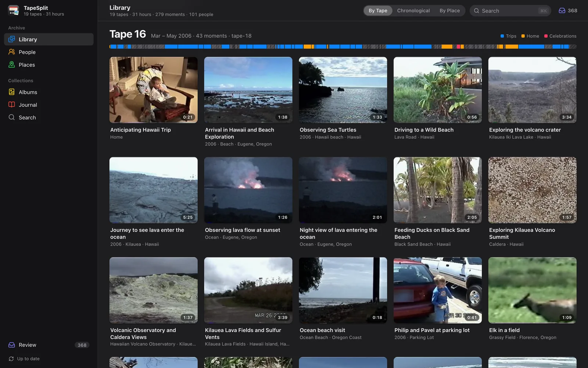The height and width of the screenshot is (368, 588).
Task: Click the Night view of lava entering the ocean title
Action: point(338,233)
